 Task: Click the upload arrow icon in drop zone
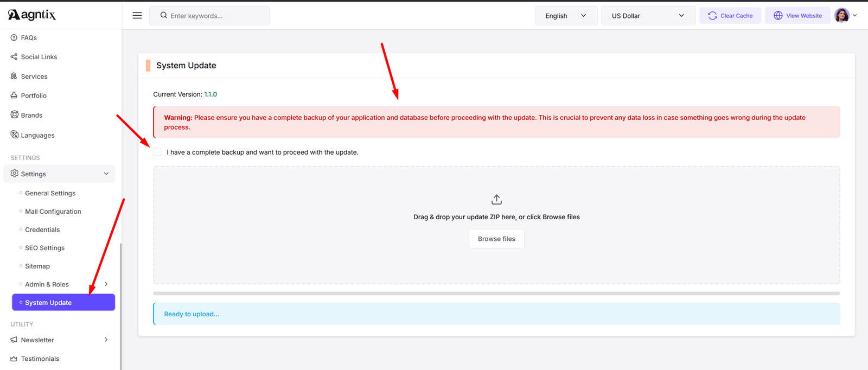496,200
